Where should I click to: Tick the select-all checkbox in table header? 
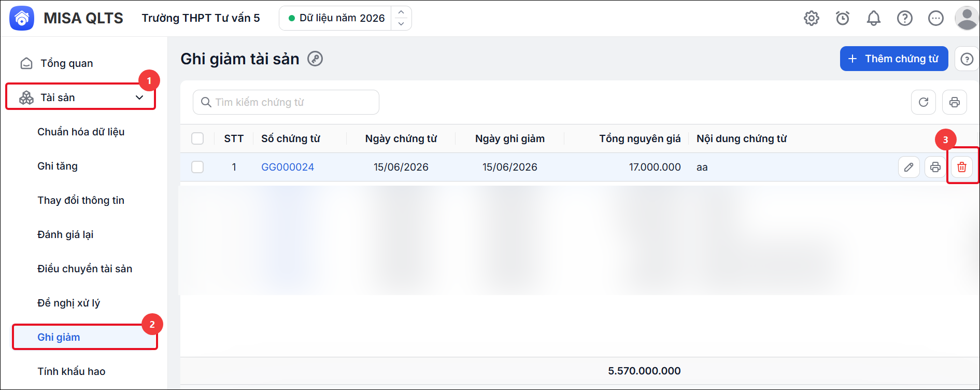tap(197, 138)
